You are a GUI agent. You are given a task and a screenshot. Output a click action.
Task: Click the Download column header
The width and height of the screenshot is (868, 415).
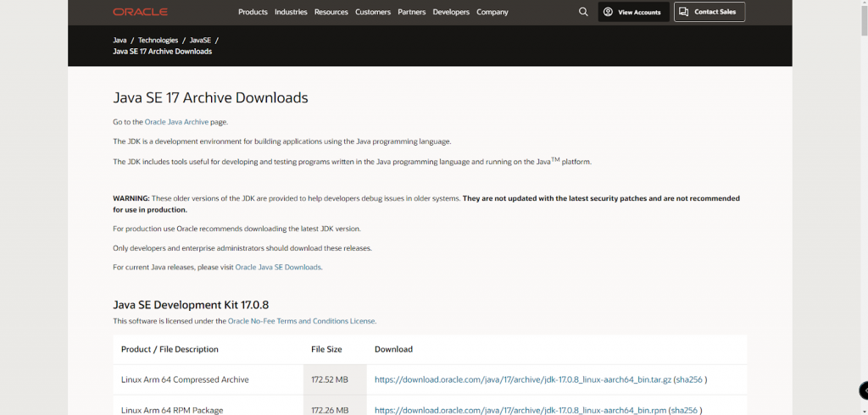(393, 349)
